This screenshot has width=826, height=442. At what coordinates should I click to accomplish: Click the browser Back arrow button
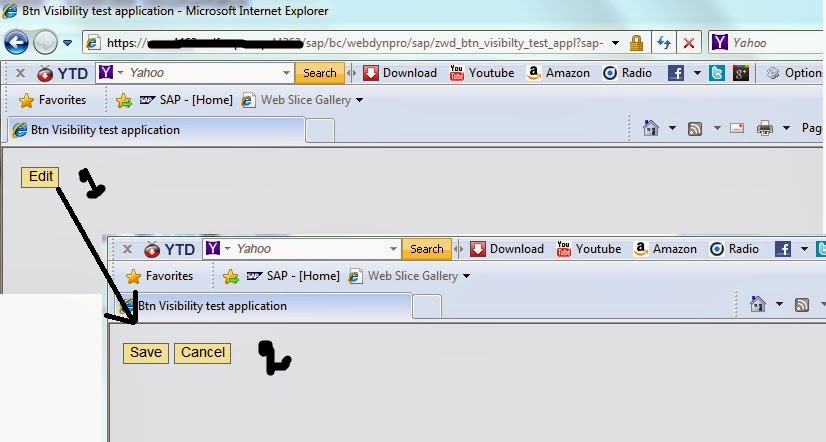click(16, 42)
